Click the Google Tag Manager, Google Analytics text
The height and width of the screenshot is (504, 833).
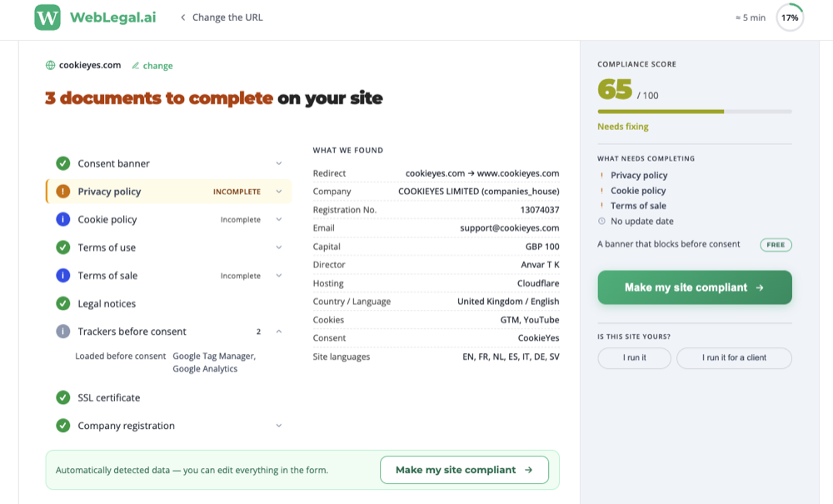(x=214, y=362)
